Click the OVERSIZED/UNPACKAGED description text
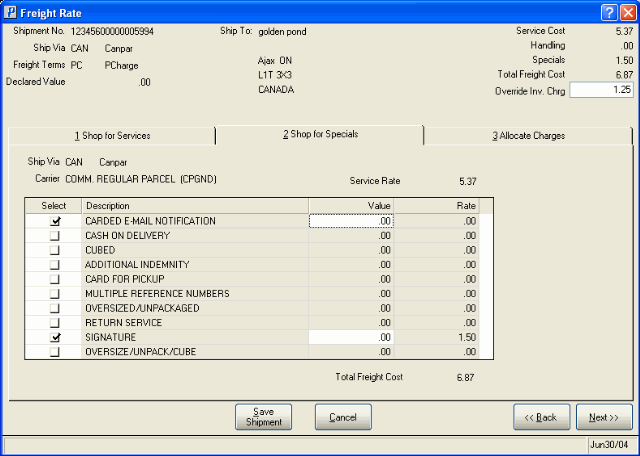Viewport: 640px width, 456px height. [142, 308]
